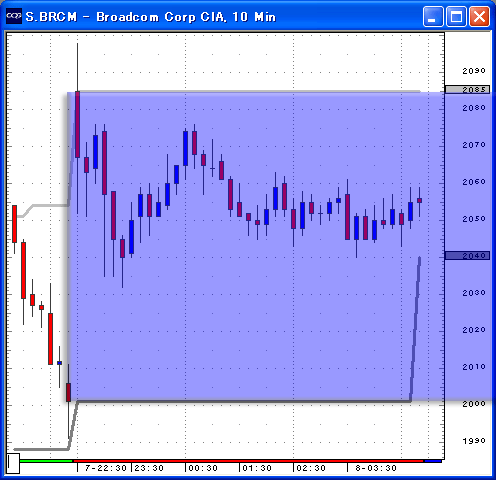This screenshot has height=480, width=496.
Task: Click the green segment of the session bar
Action: (x=46, y=461)
